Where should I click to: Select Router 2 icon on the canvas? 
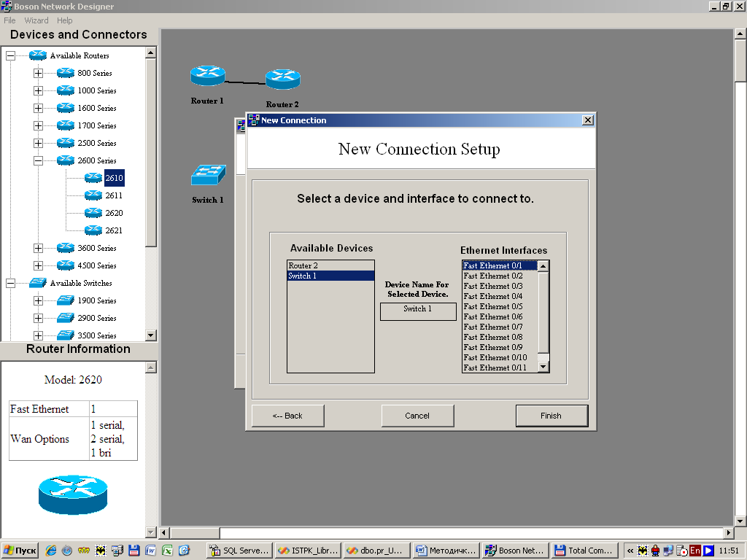point(282,79)
